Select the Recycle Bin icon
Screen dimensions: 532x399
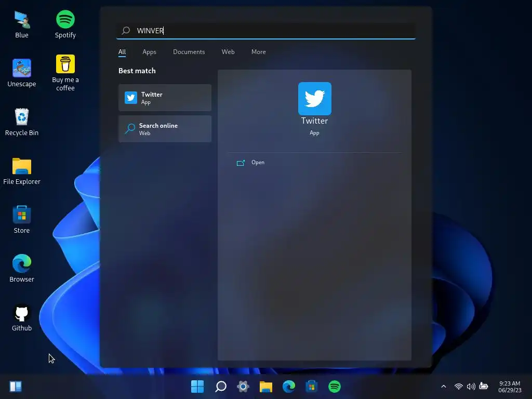tap(22, 122)
